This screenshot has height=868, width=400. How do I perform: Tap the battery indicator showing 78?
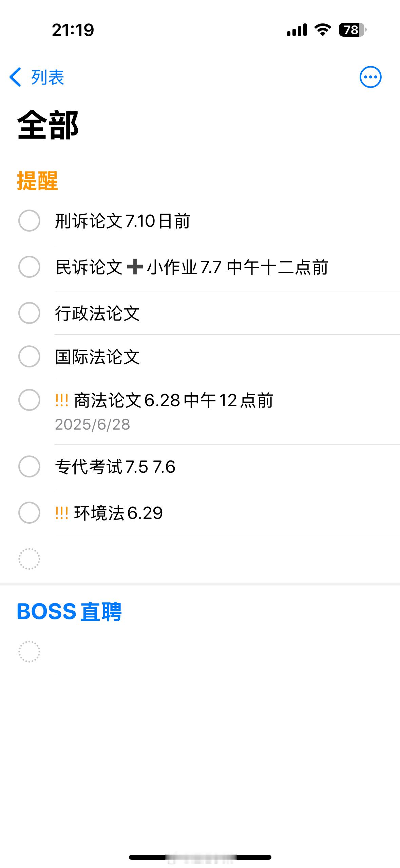(x=353, y=30)
